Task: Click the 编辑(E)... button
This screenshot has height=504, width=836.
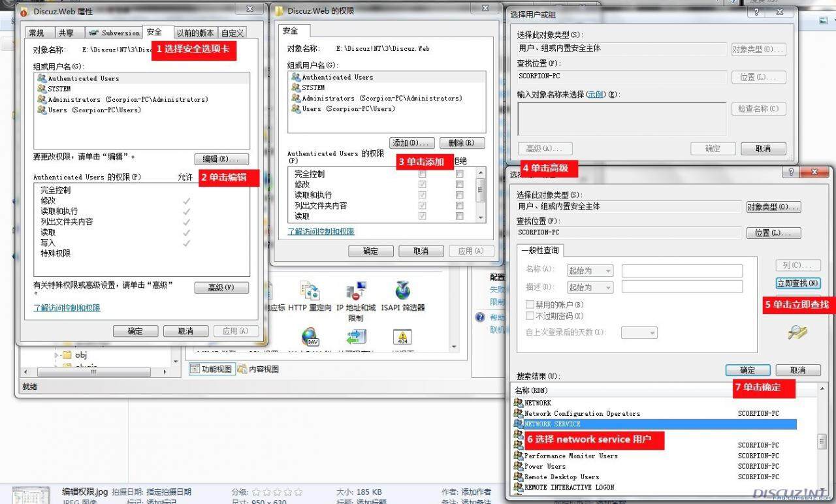Action: click(221, 159)
